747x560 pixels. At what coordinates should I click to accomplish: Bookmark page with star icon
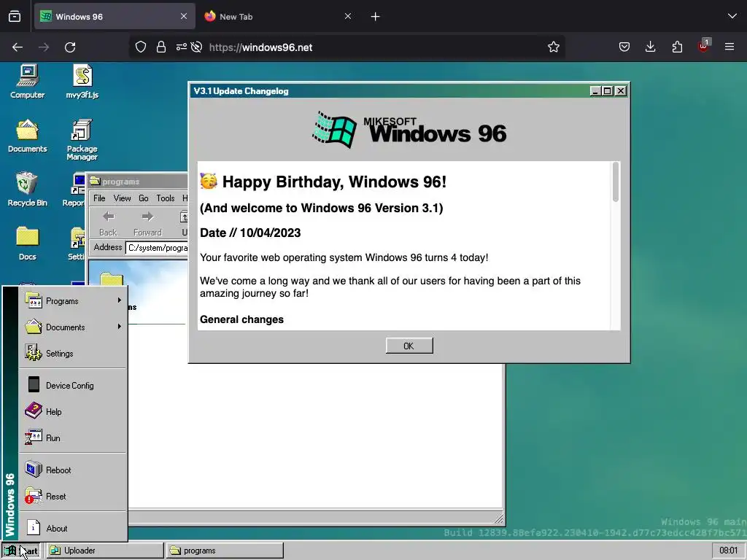[553, 47]
